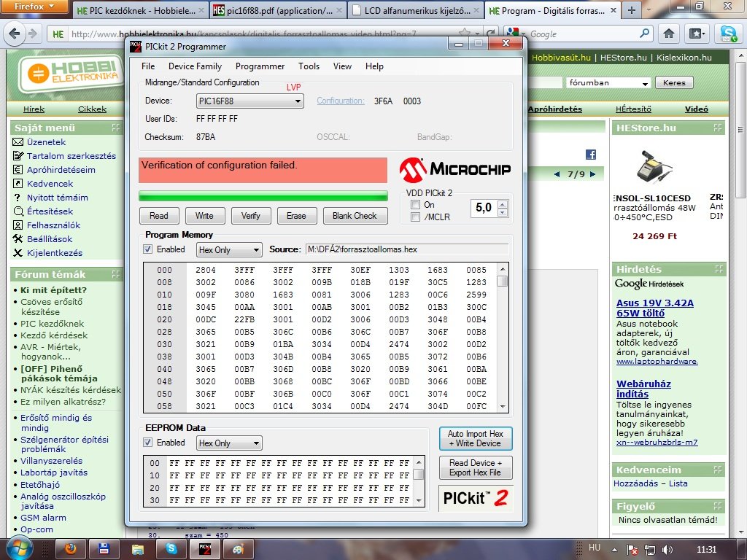
Task: Click the Facebook share icon
Action: 591,155
